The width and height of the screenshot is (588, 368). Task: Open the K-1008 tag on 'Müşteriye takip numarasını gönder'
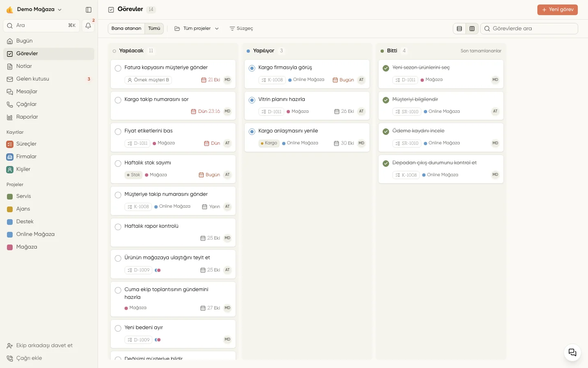[138, 207]
